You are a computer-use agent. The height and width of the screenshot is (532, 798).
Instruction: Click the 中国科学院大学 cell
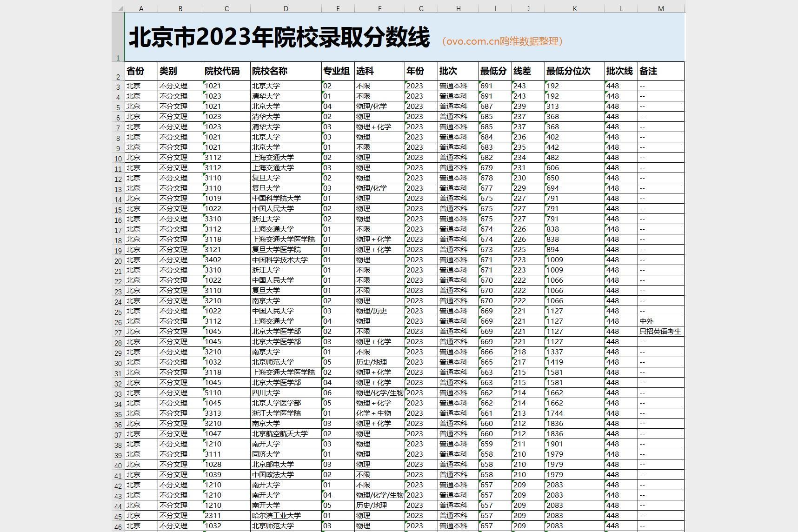pos(286,199)
